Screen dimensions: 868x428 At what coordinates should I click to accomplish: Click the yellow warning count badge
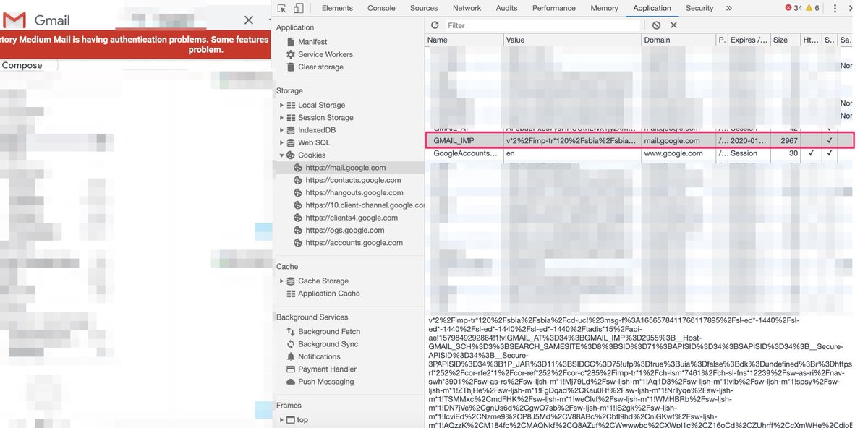click(813, 8)
